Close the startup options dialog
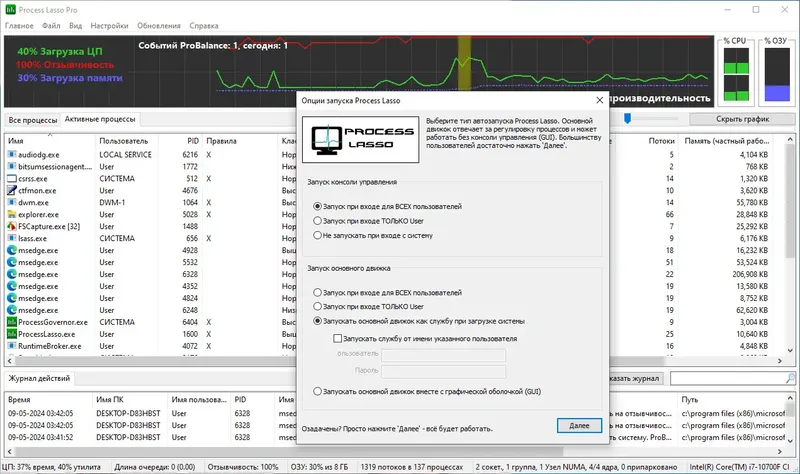Viewport: 800px width, 474px height. click(x=599, y=101)
